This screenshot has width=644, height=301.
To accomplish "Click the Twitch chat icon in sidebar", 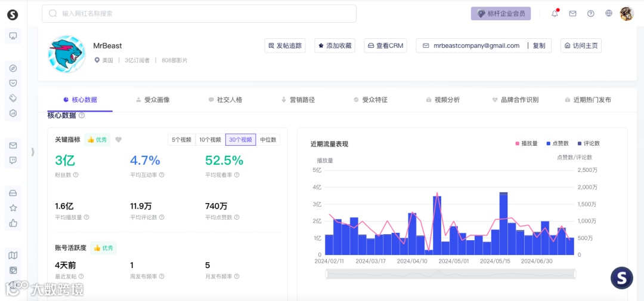I will coord(13,161).
